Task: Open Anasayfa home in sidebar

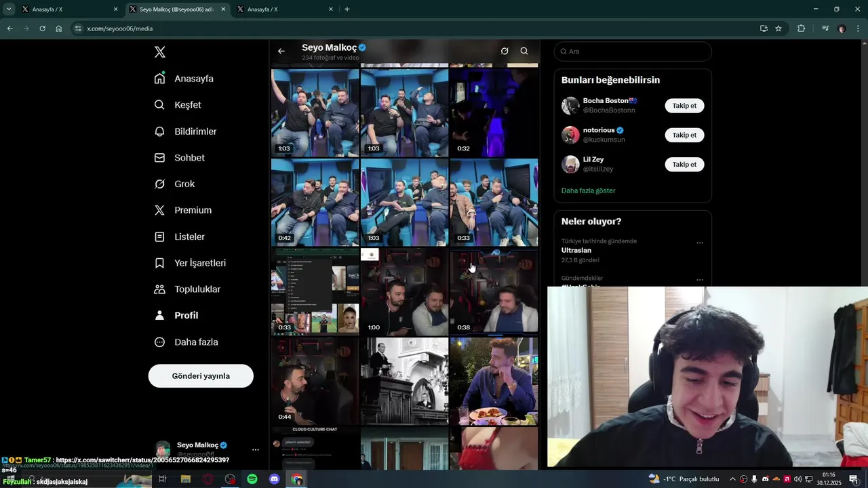Action: (184, 79)
